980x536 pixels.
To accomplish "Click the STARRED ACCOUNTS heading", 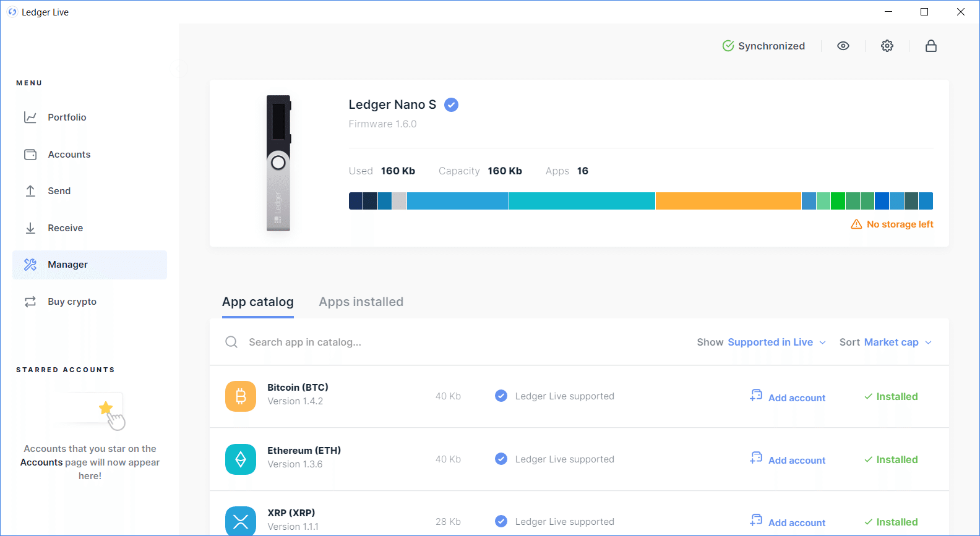I will (66, 370).
